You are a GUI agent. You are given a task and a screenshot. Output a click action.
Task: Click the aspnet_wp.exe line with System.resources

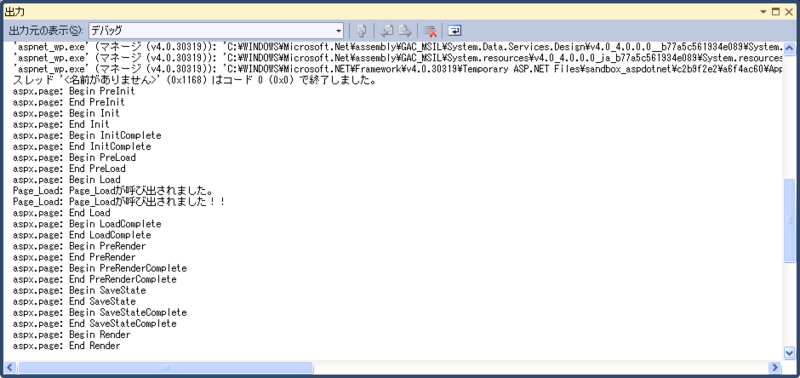pyautogui.click(x=398, y=58)
